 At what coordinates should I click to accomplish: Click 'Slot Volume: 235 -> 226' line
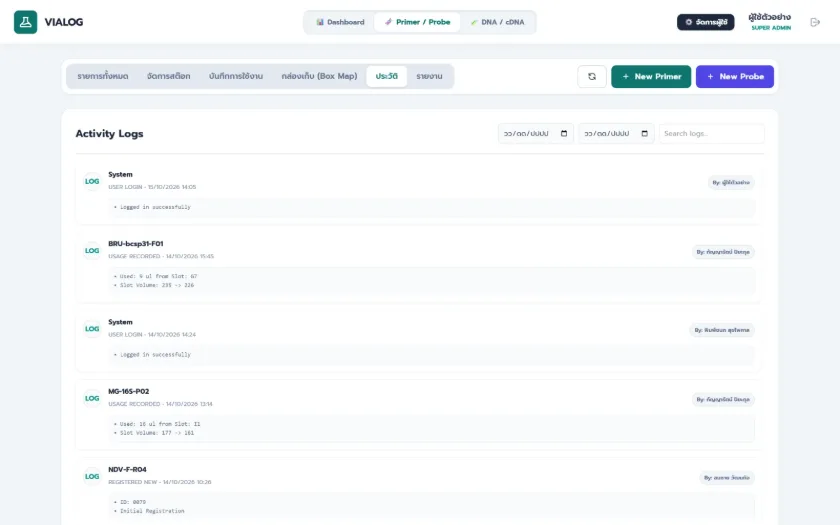pyautogui.click(x=154, y=285)
